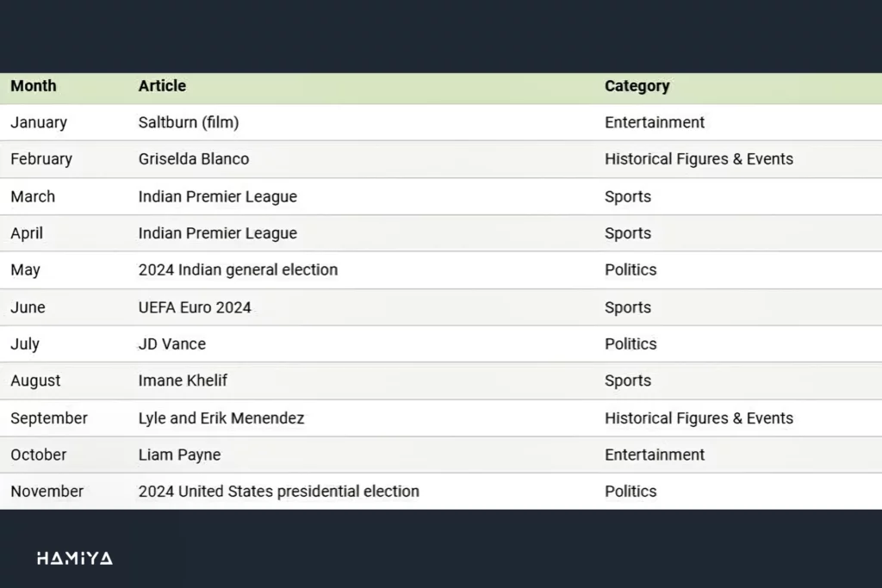Open 2024 United States presidential election article
Image resolution: width=882 pixels, height=588 pixels.
[x=278, y=492]
